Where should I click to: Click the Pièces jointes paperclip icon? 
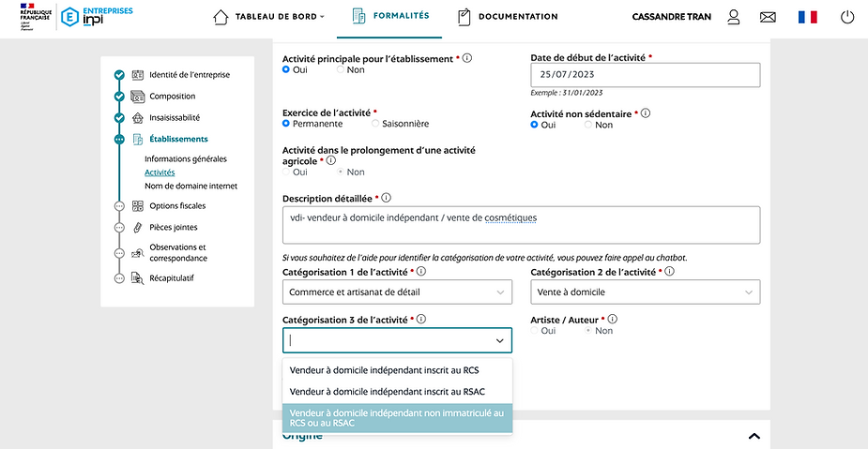click(x=138, y=228)
